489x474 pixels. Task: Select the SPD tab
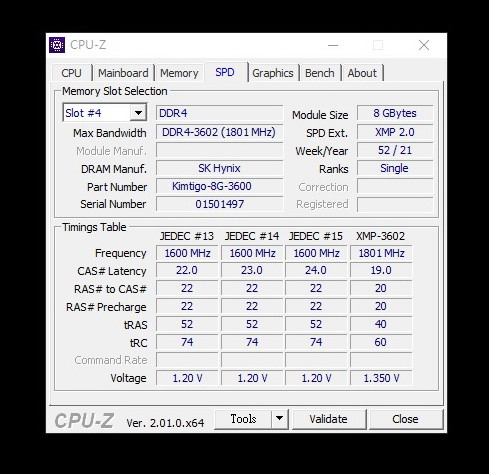coord(225,72)
